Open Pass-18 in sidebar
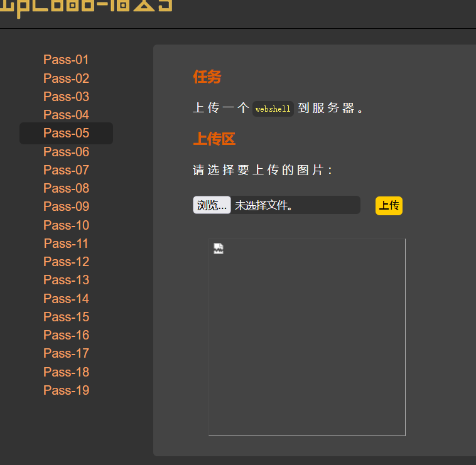Viewport: 476px width, 465px height. [66, 372]
